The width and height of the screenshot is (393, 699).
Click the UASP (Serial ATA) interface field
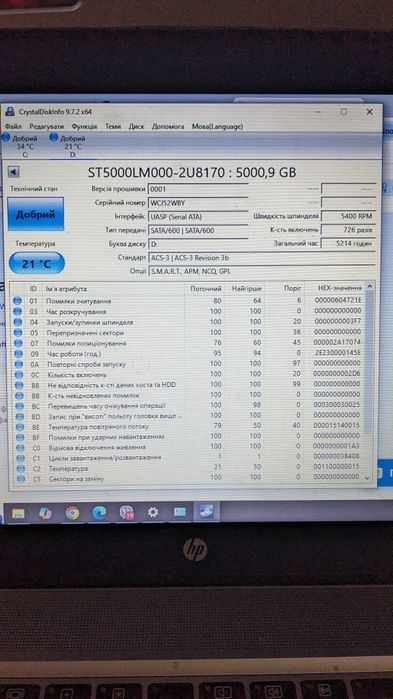pos(198,217)
